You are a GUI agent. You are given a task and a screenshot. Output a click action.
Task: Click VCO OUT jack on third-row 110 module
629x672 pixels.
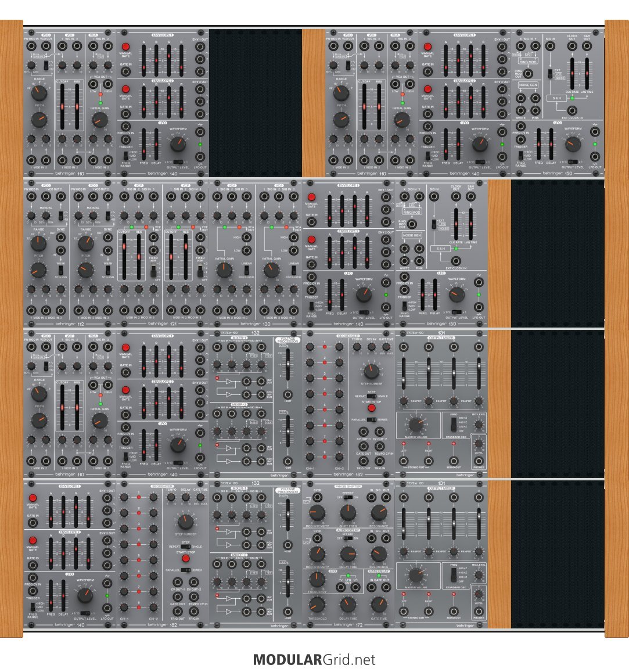46,347
